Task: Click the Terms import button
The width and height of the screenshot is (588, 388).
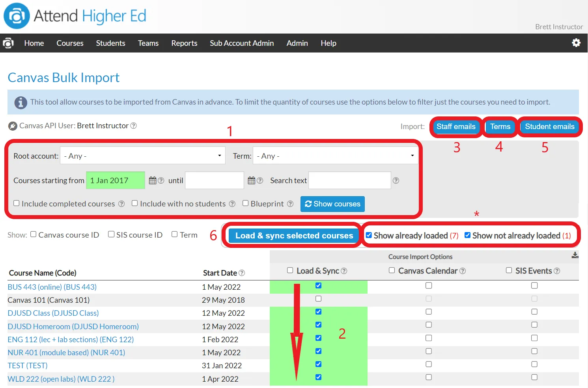Action: click(x=500, y=127)
